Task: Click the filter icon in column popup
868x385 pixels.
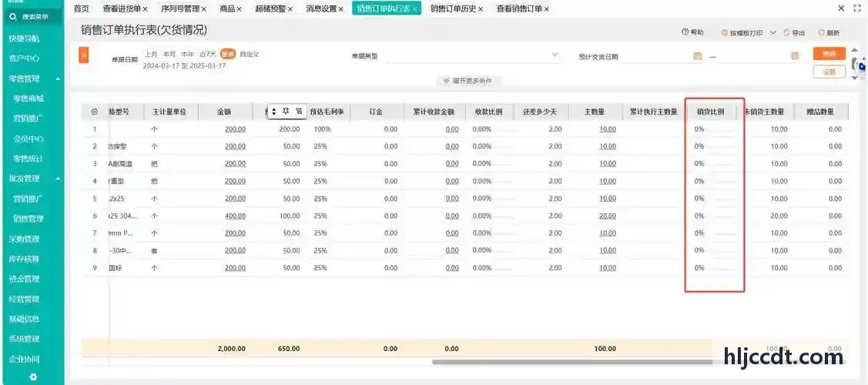Action: click(299, 111)
